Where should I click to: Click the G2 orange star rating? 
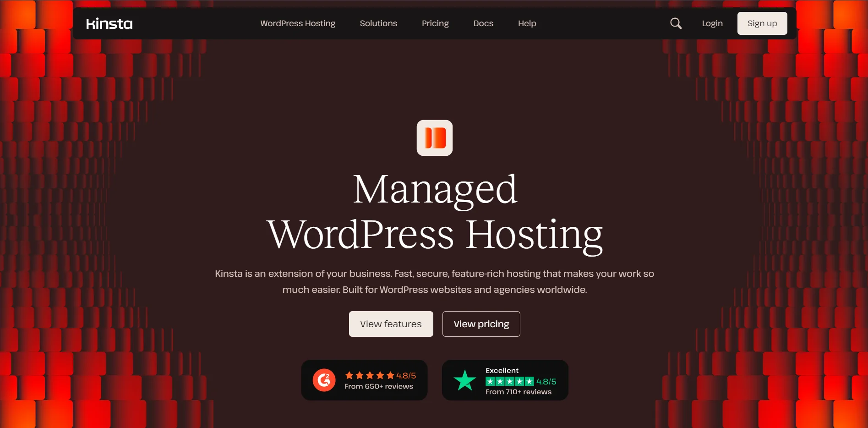(x=370, y=375)
